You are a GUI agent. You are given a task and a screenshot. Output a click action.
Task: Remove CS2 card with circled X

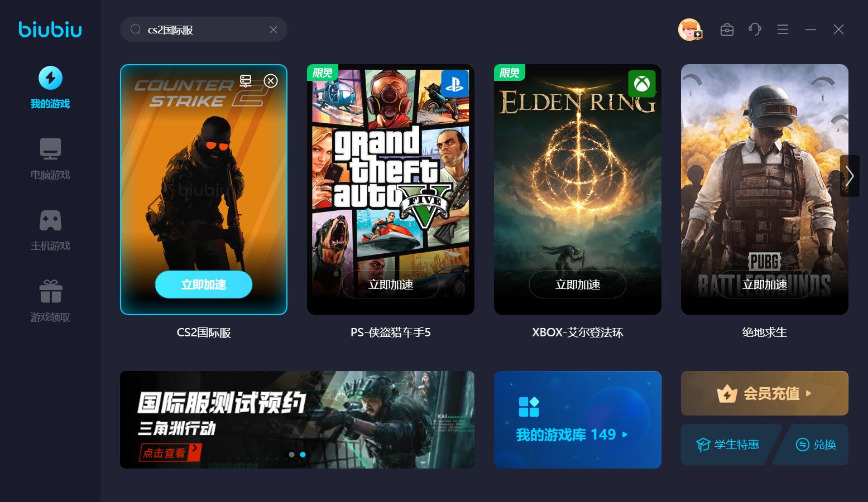[271, 81]
